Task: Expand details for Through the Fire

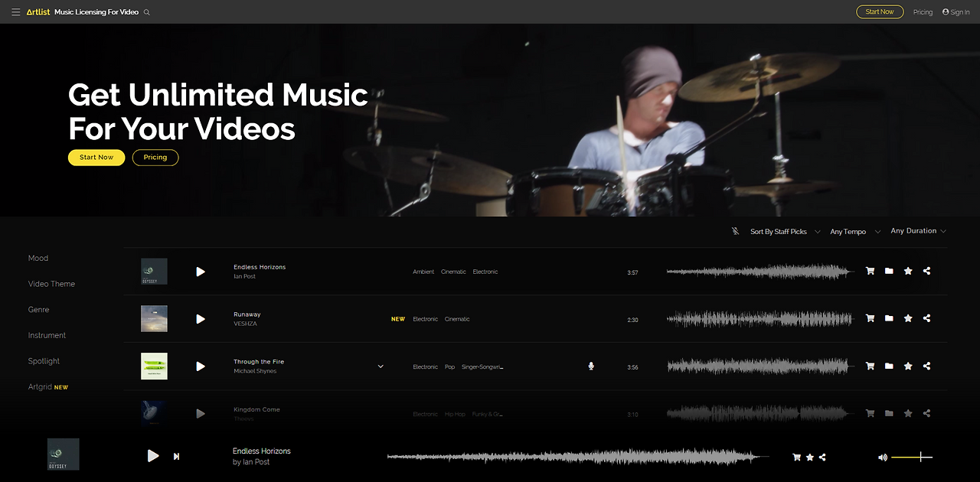Action: (380, 366)
